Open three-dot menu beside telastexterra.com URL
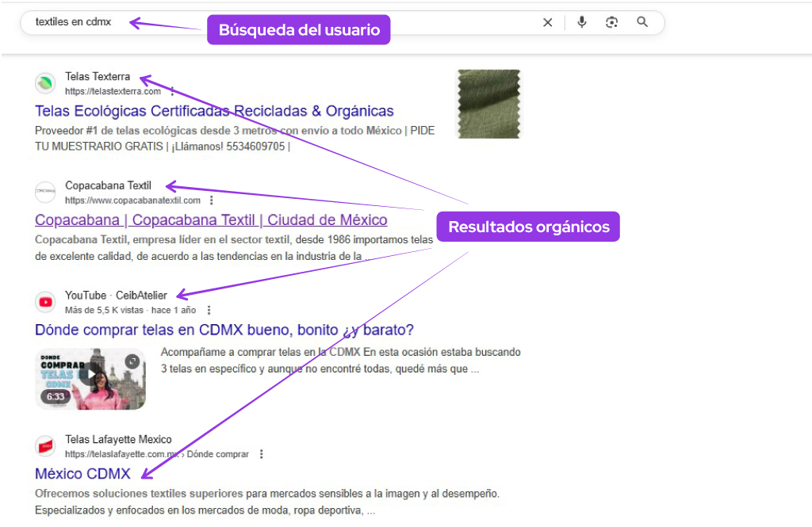812x527 pixels. [172, 92]
